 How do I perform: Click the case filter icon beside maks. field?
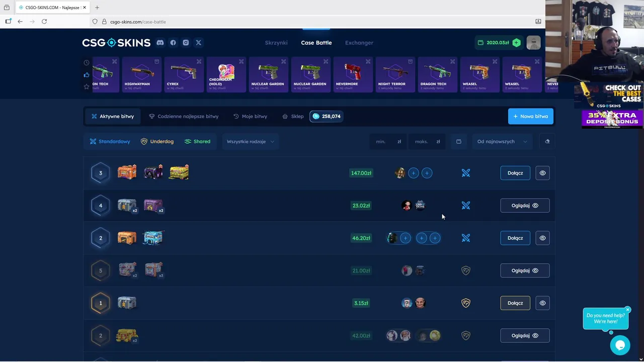(x=458, y=141)
